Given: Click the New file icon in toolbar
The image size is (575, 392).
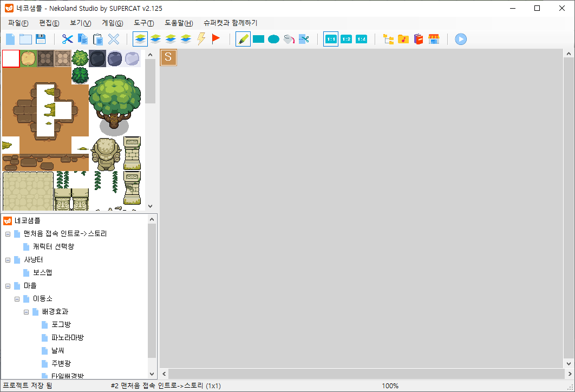Looking at the screenshot, I should 10,39.
